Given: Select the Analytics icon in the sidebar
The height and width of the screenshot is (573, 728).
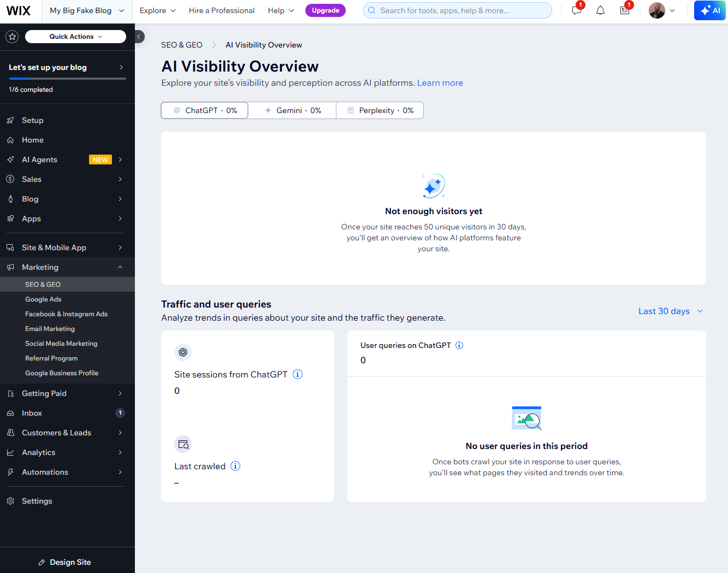Looking at the screenshot, I should pyautogui.click(x=11, y=452).
